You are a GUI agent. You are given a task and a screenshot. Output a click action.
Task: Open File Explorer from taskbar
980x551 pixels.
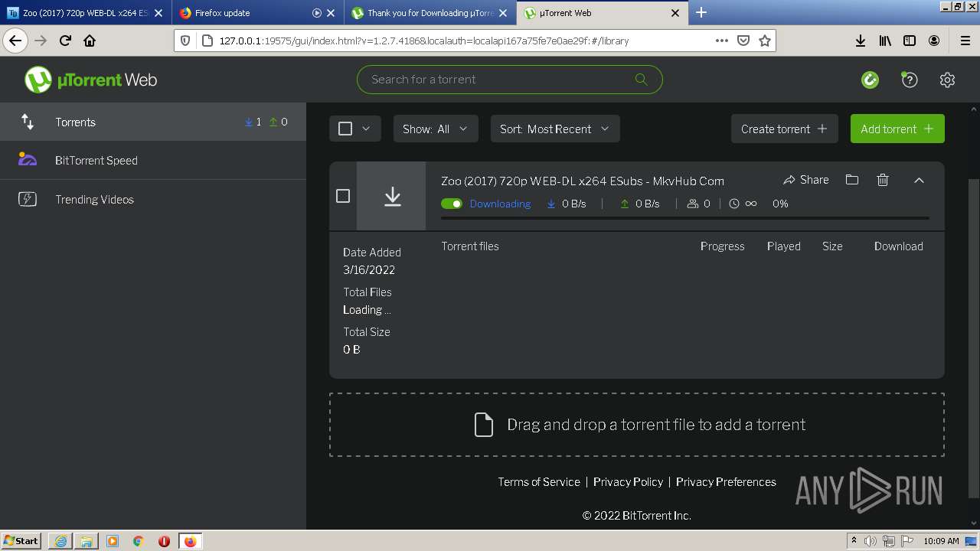pyautogui.click(x=87, y=541)
